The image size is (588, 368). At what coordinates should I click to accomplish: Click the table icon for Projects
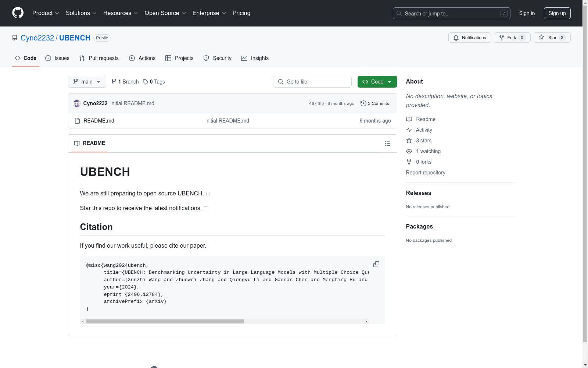[x=168, y=58]
